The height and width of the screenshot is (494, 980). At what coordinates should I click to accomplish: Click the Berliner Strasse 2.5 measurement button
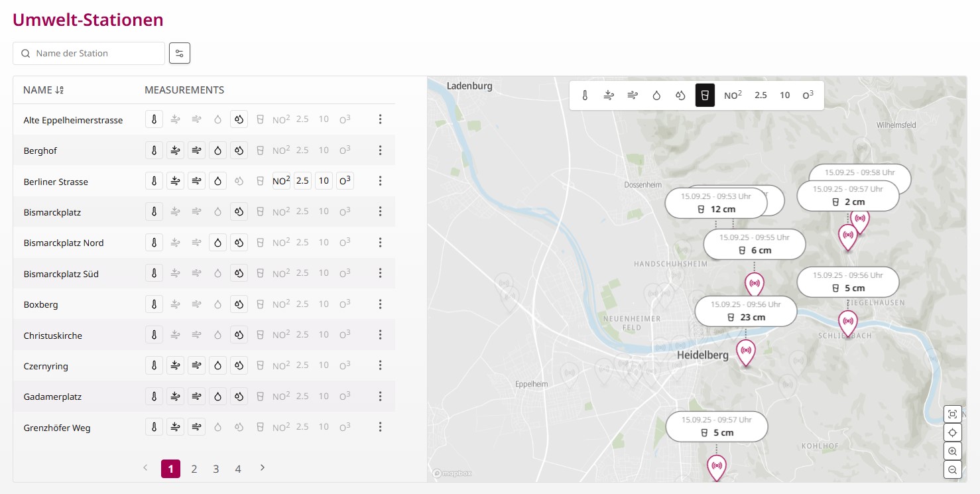click(302, 181)
